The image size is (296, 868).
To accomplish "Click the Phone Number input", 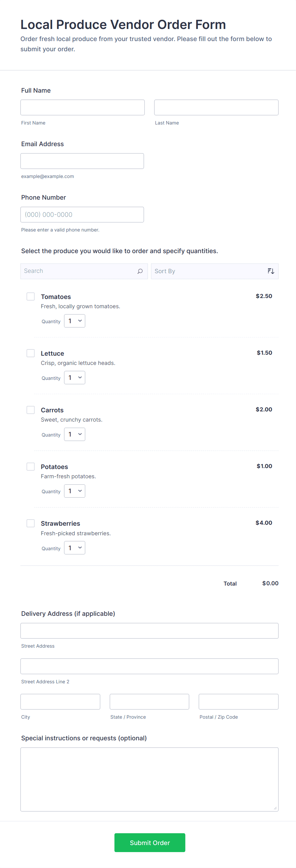I will 82,215.
